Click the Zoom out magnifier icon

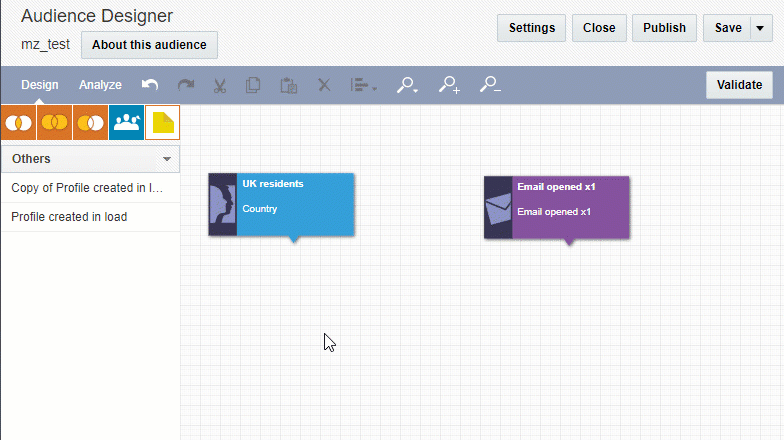490,84
